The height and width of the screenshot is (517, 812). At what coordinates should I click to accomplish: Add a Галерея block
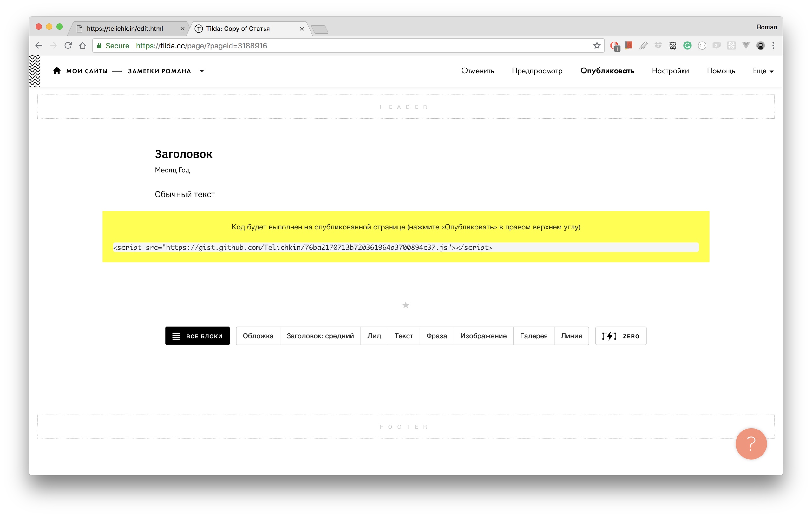(534, 336)
